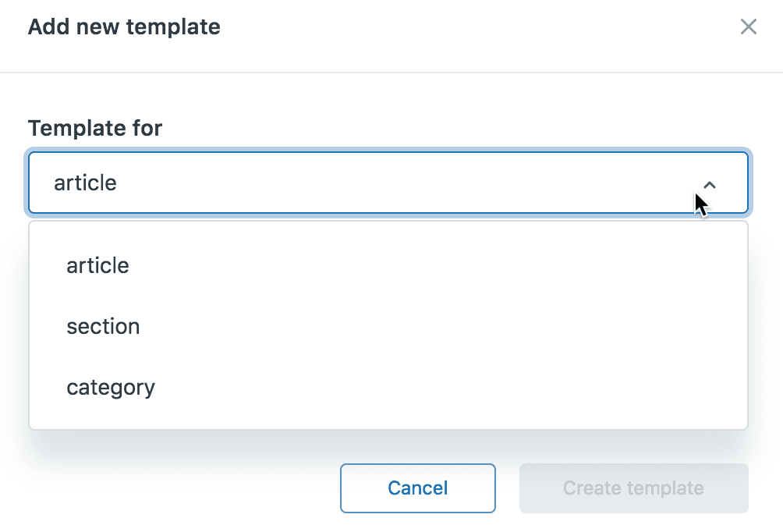This screenshot has height=532, width=783.
Task: Pick category from the options list
Action: coord(111,386)
